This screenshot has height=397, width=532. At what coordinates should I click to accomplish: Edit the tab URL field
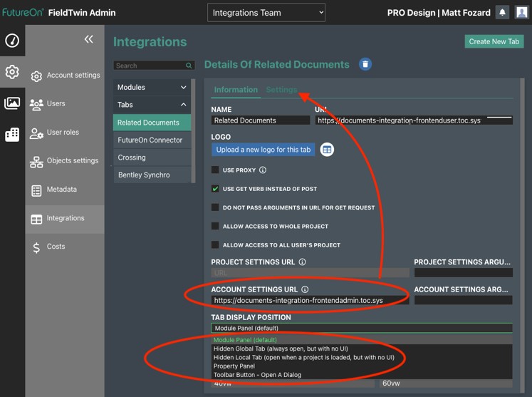pos(414,120)
